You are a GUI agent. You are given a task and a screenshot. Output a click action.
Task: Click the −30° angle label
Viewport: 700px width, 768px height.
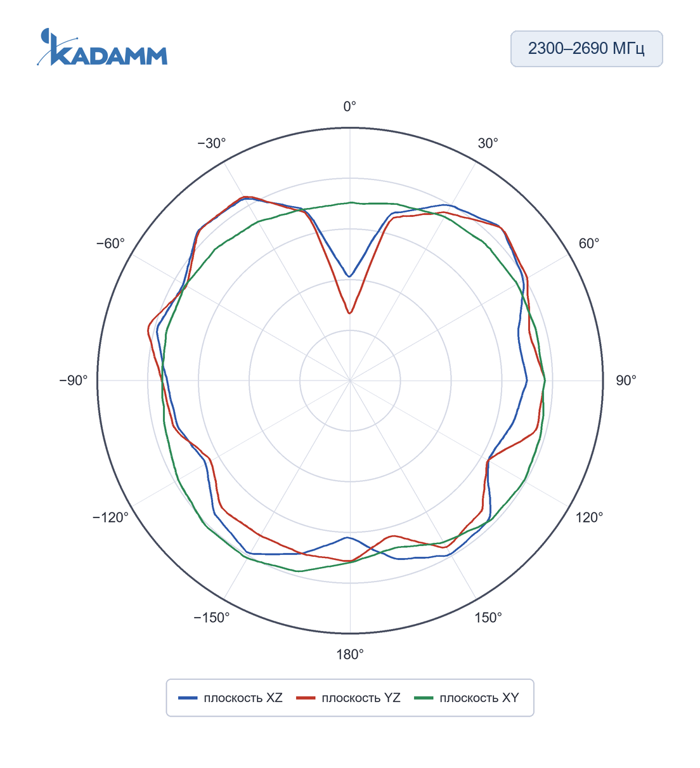[212, 143]
